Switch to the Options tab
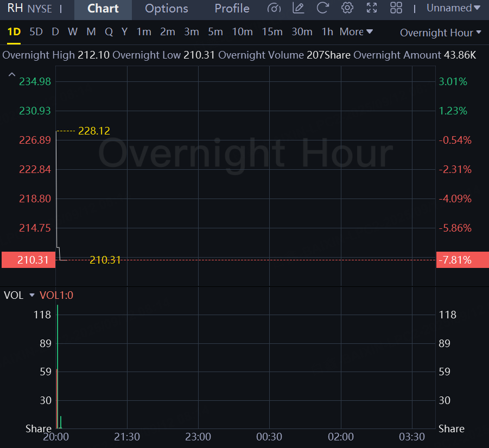Image resolution: width=489 pixels, height=448 pixels. 167,9
